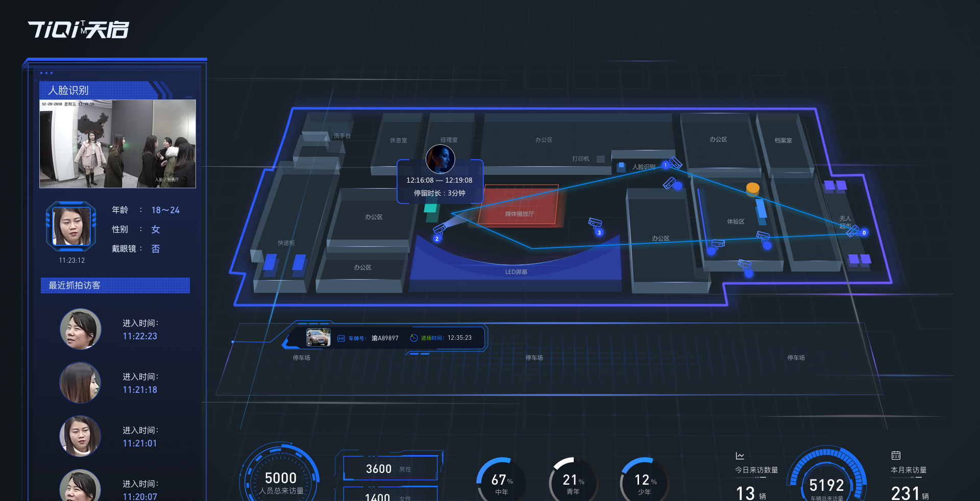Screen dimensions: 980x501
Task: Click the TiQi 天启 logo
Action: pyautogui.click(x=78, y=30)
